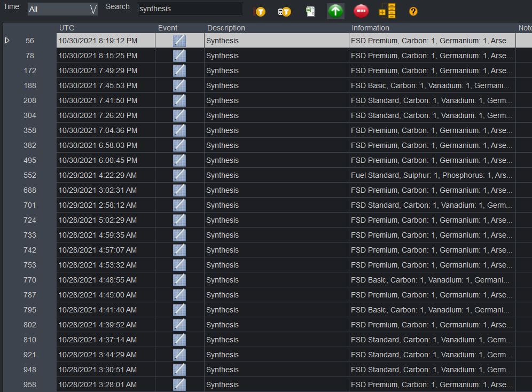Click the event icon for 10/29/2021 3:02:31 AM
532x392 pixels.
click(x=179, y=190)
